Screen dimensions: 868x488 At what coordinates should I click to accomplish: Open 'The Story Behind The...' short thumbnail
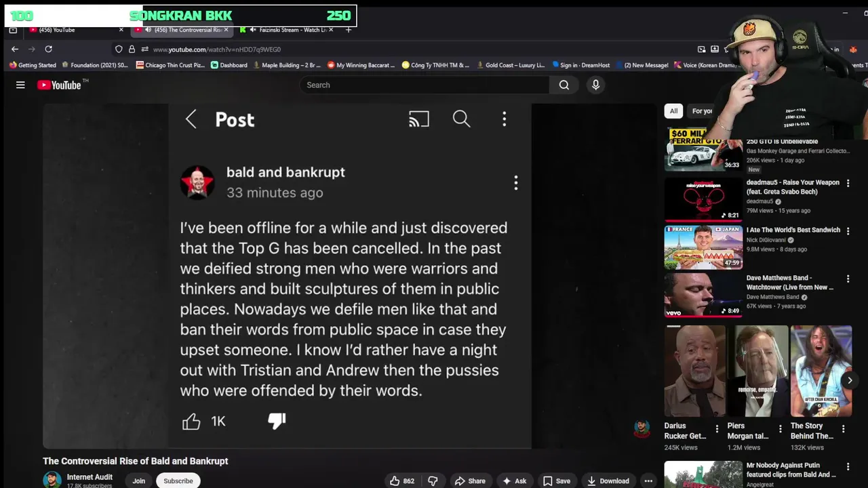[821, 371]
